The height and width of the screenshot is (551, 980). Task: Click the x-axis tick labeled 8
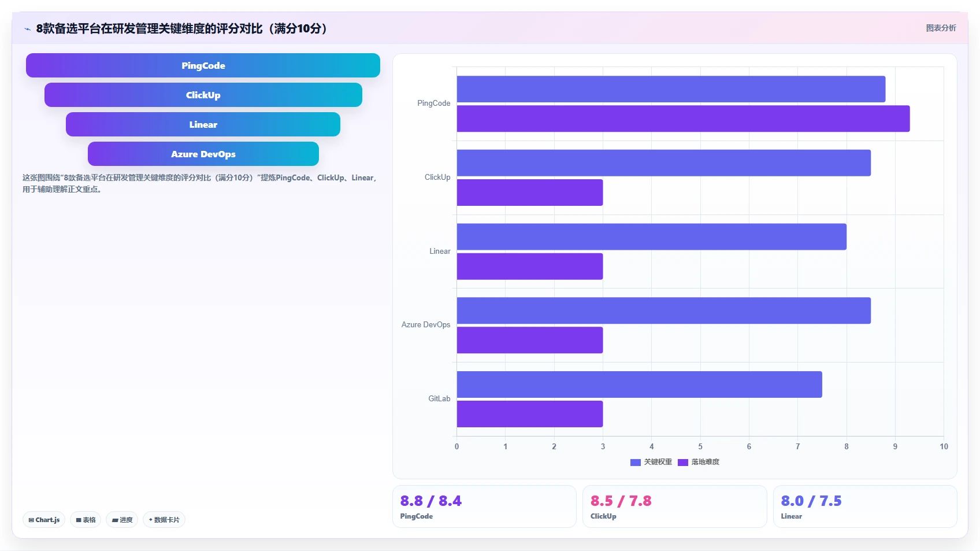tap(847, 446)
